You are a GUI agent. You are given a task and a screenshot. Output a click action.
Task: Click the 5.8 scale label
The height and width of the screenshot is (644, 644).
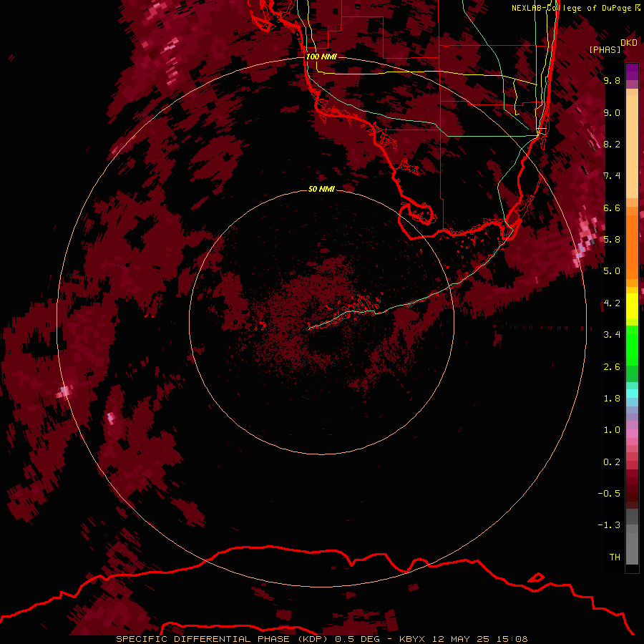point(612,240)
